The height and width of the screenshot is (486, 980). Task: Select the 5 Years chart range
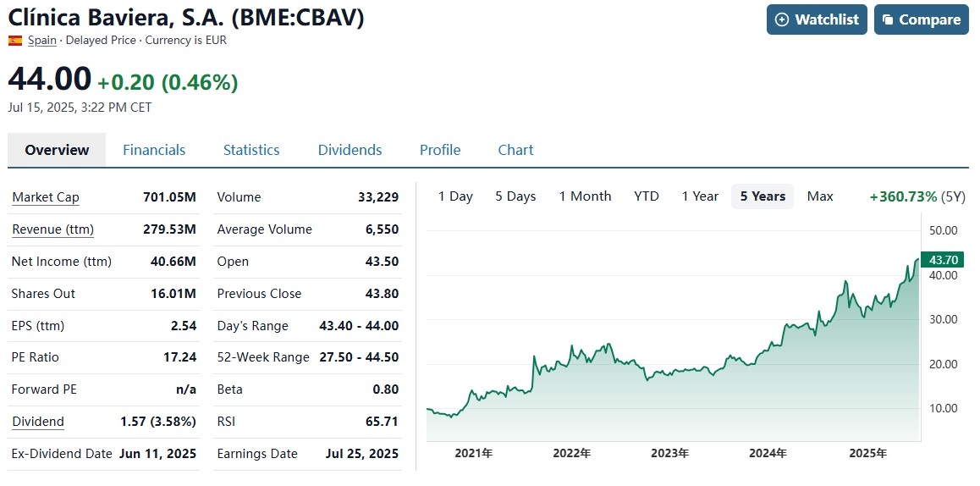(763, 196)
